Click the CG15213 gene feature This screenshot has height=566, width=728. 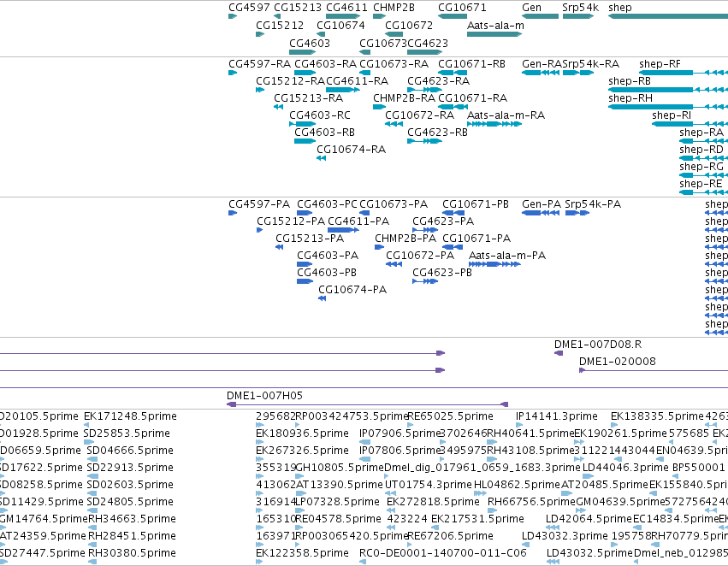click(x=277, y=16)
